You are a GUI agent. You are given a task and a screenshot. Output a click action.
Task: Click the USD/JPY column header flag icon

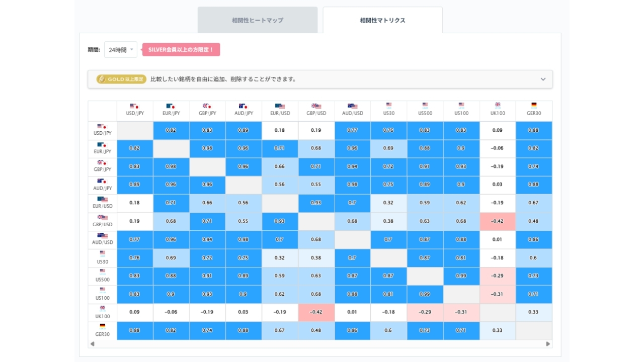pos(134,106)
